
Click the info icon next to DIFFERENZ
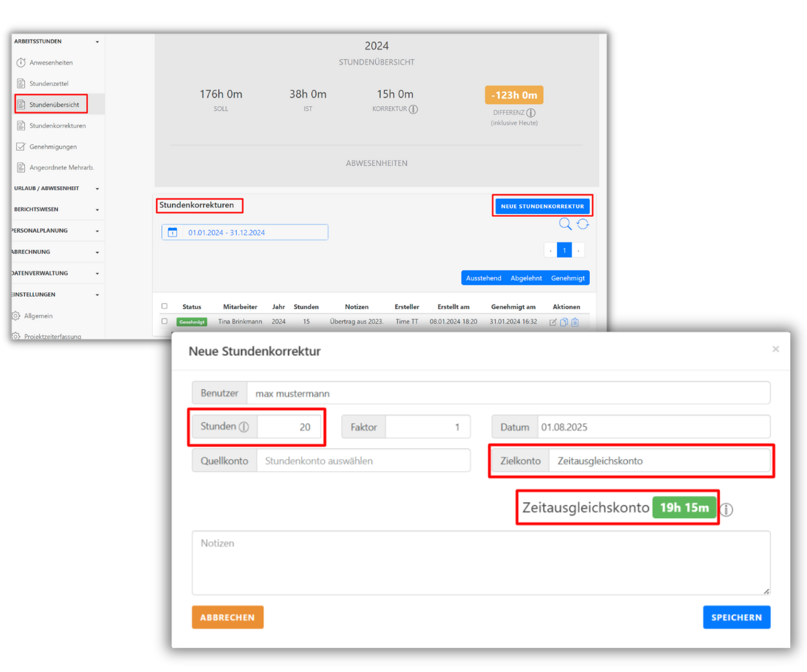pyautogui.click(x=531, y=113)
